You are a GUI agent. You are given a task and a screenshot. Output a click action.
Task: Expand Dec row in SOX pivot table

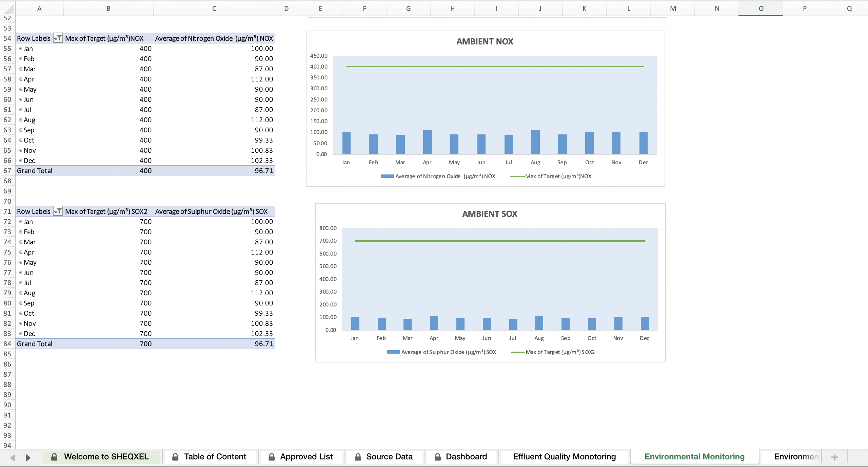pyautogui.click(x=21, y=334)
